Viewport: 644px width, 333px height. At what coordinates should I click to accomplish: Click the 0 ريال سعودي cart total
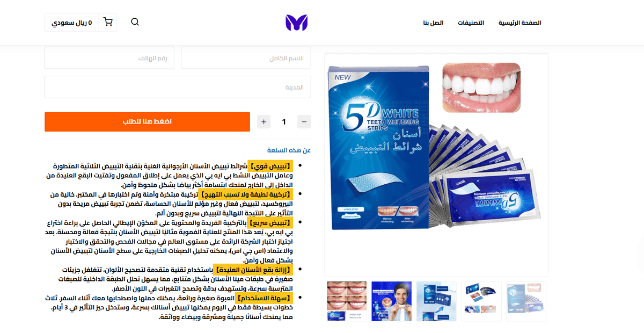point(72,23)
